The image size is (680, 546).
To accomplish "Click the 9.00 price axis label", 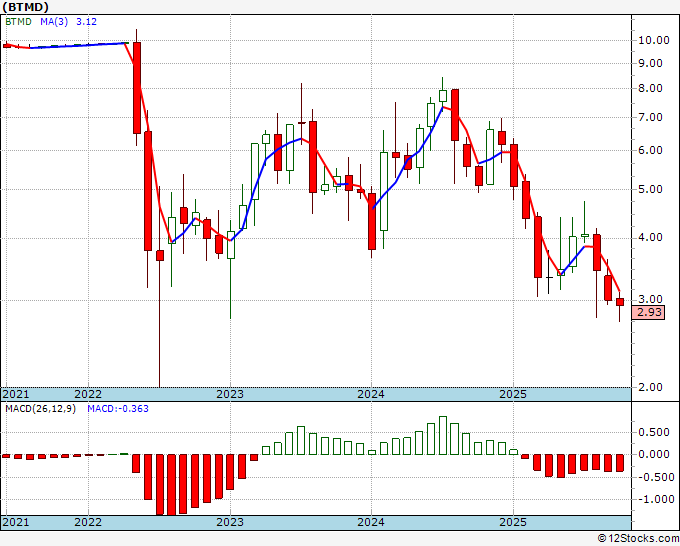I will pos(650,63).
